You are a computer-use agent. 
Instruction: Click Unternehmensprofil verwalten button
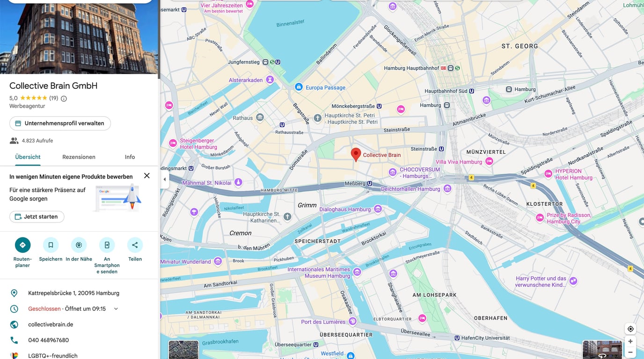[x=60, y=123]
